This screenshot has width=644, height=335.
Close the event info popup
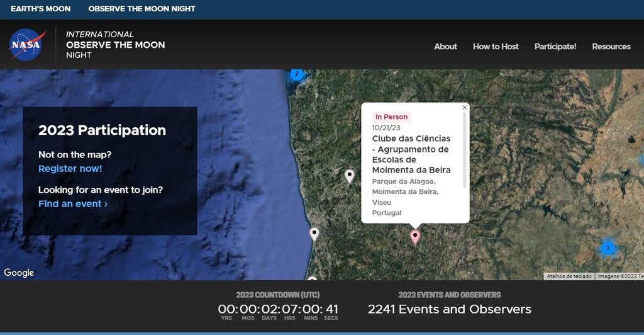[465, 107]
